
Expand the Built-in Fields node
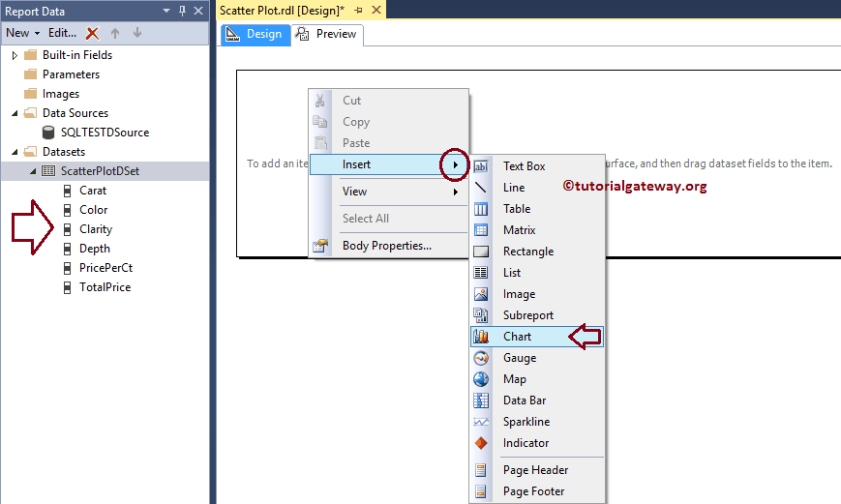[x=15, y=55]
